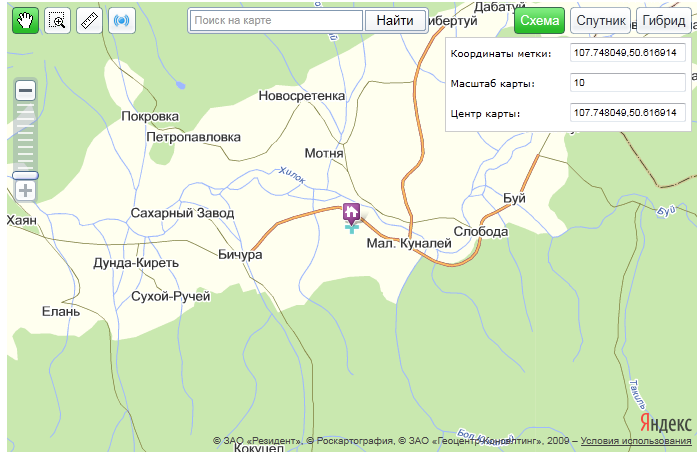Click the Мал. Куналей village label
The width and height of the screenshot is (700, 458).
point(409,243)
